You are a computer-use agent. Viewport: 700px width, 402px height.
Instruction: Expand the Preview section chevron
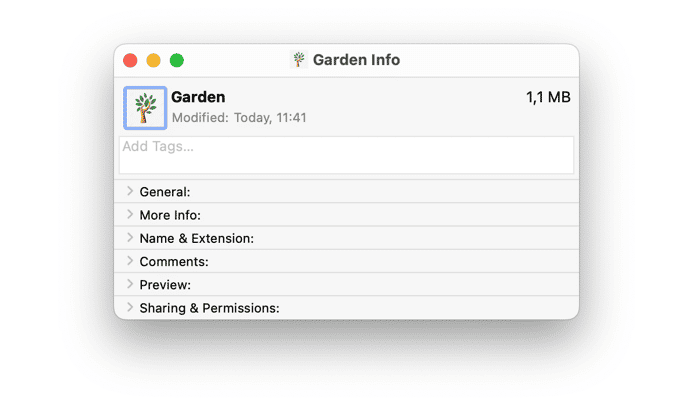130,284
